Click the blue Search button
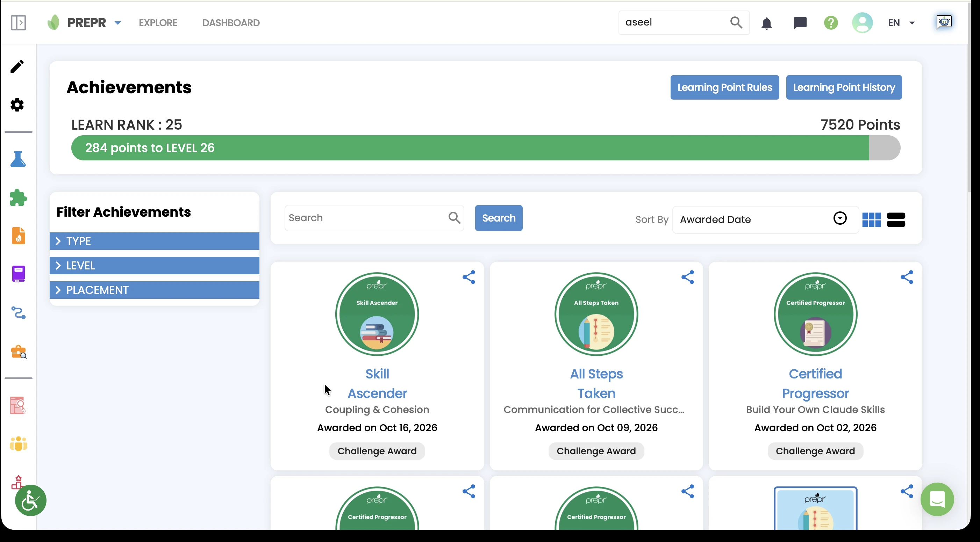This screenshot has width=980, height=542. pyautogui.click(x=498, y=218)
